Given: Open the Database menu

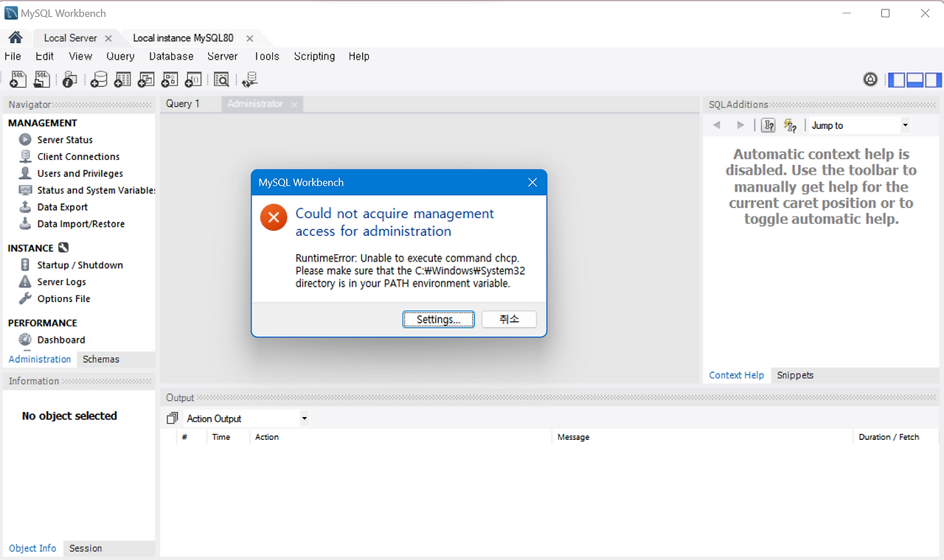Looking at the screenshot, I should point(171,57).
